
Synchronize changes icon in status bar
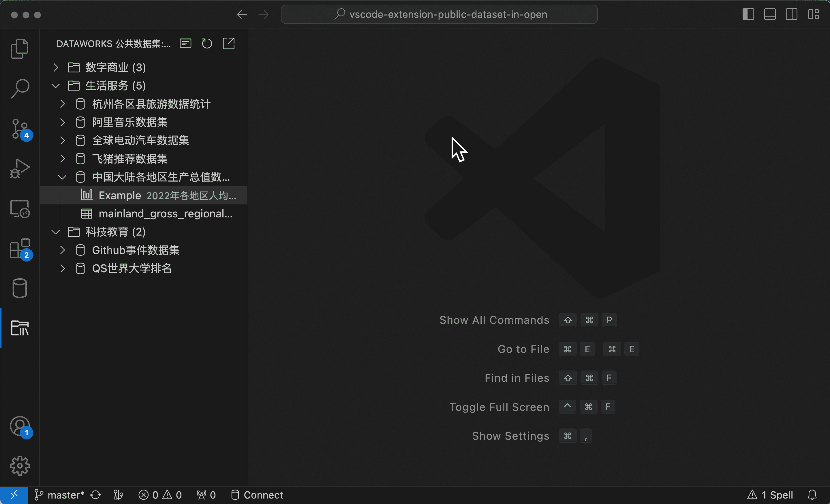click(x=96, y=495)
